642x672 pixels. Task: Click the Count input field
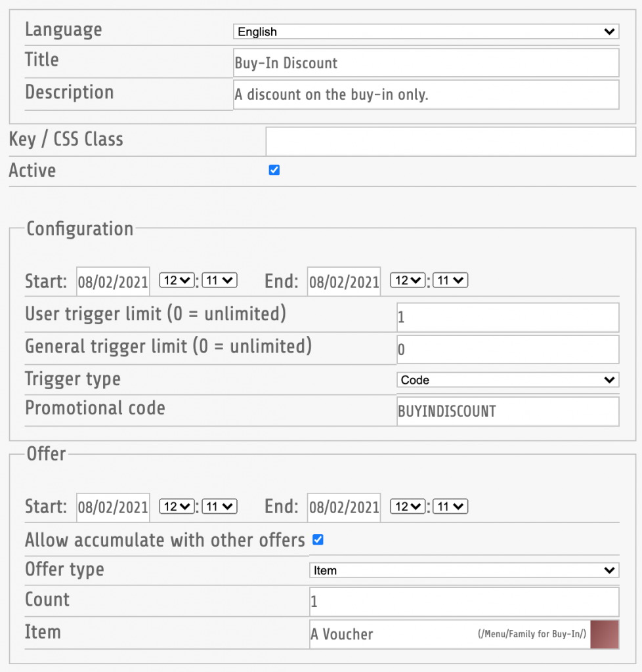[x=464, y=602]
